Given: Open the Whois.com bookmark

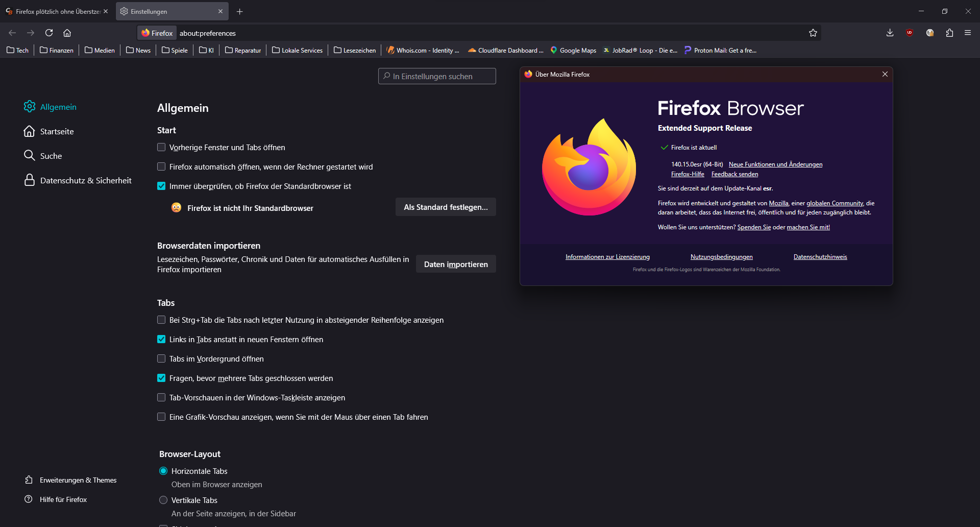Looking at the screenshot, I should (423, 50).
